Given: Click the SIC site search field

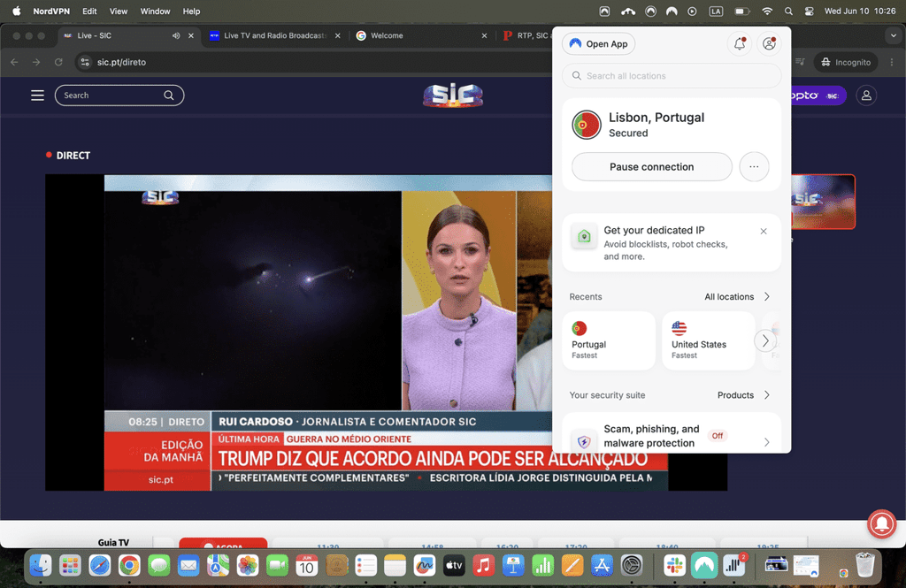Looking at the screenshot, I should click(119, 95).
